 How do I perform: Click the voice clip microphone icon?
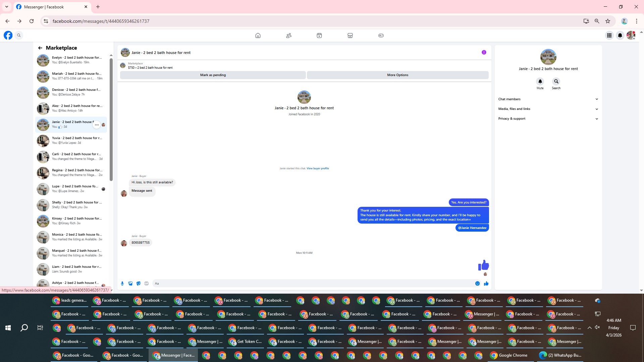pyautogui.click(x=122, y=284)
